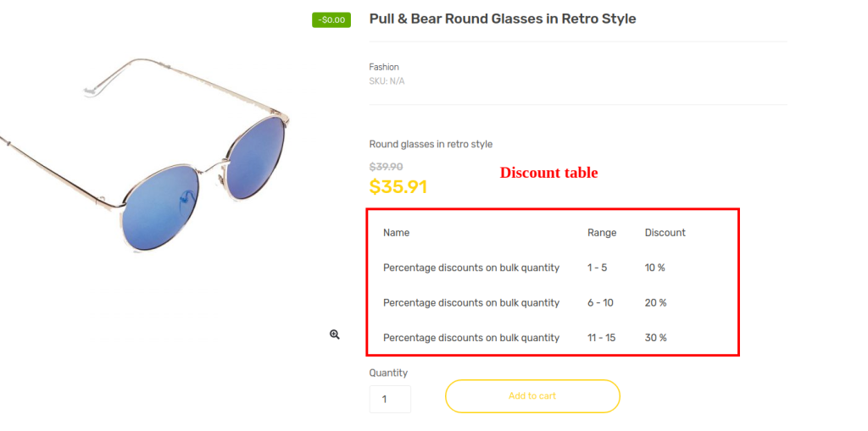Click the magnifier zoom icon on product image
The height and width of the screenshot is (431, 868).
[x=335, y=334]
